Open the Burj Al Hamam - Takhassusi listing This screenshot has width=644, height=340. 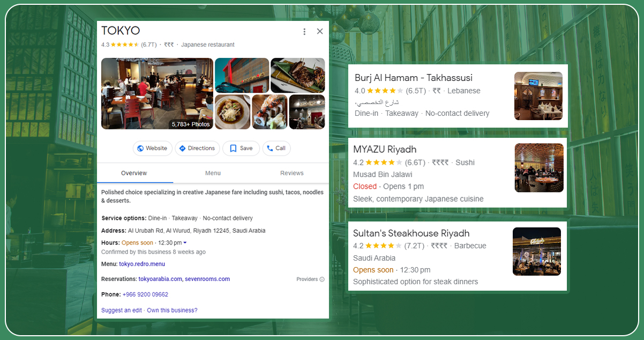click(413, 78)
